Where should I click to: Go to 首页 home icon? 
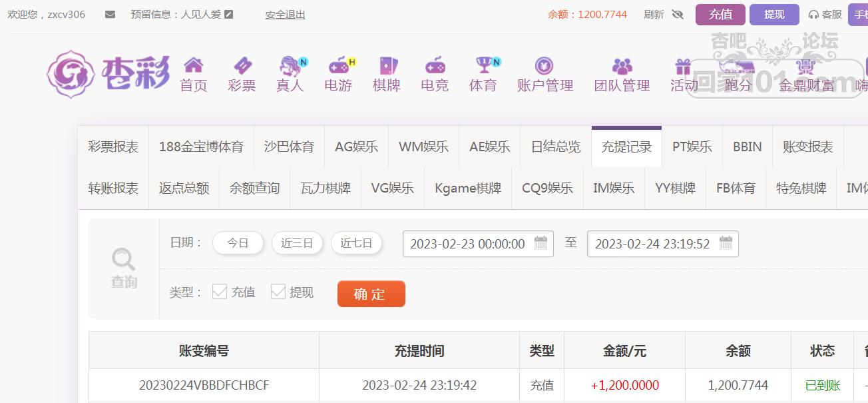click(x=193, y=65)
